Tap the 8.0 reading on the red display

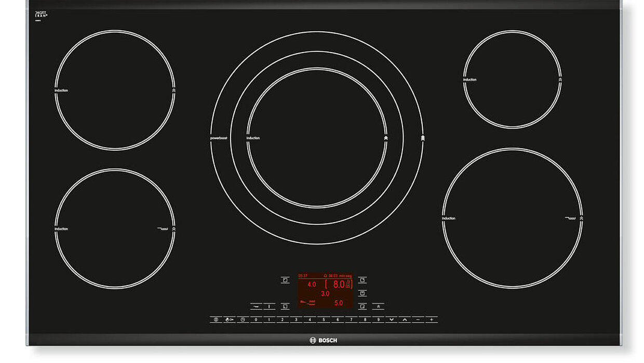click(339, 284)
